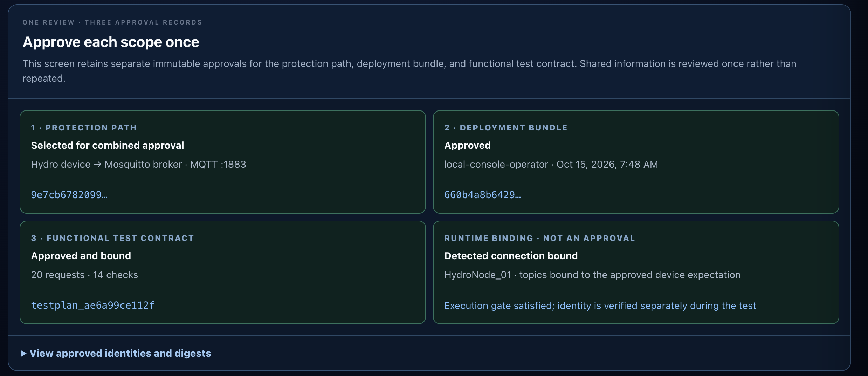This screenshot has width=868, height=376.
Task: Click 'local-console-operator · Oct 15, 2026, 7:48 AM'
Action: point(551,164)
